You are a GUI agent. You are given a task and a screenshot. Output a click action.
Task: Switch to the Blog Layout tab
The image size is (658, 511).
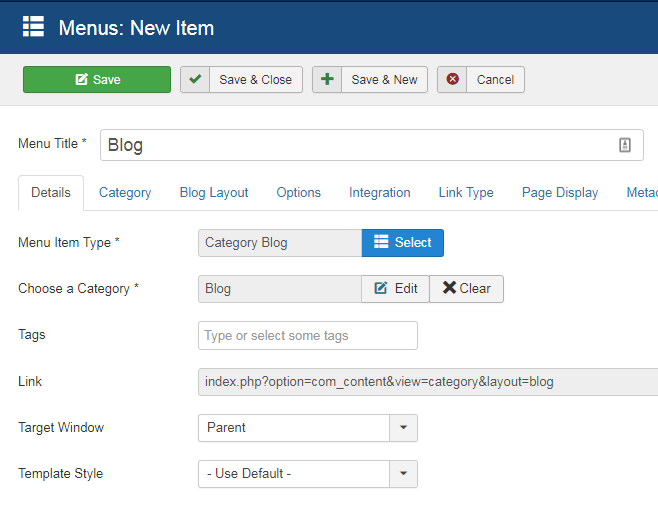click(x=214, y=193)
